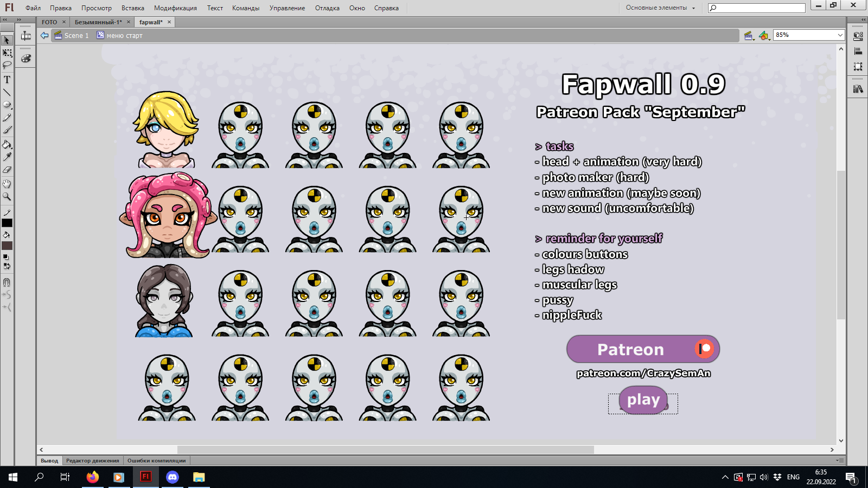Select the Hand tool
Viewport: 868px width, 488px height.
[7, 184]
